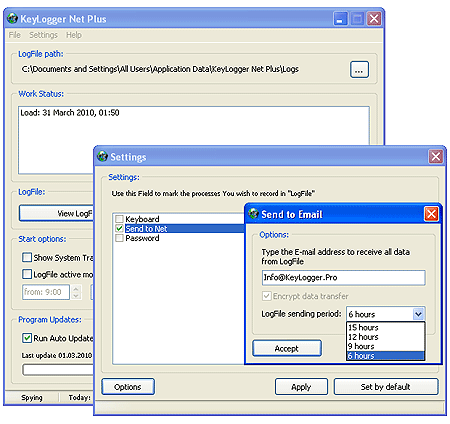This screenshot has width=450, height=424.
Task: Increase the from time stepper
Action: pyautogui.click(x=76, y=288)
